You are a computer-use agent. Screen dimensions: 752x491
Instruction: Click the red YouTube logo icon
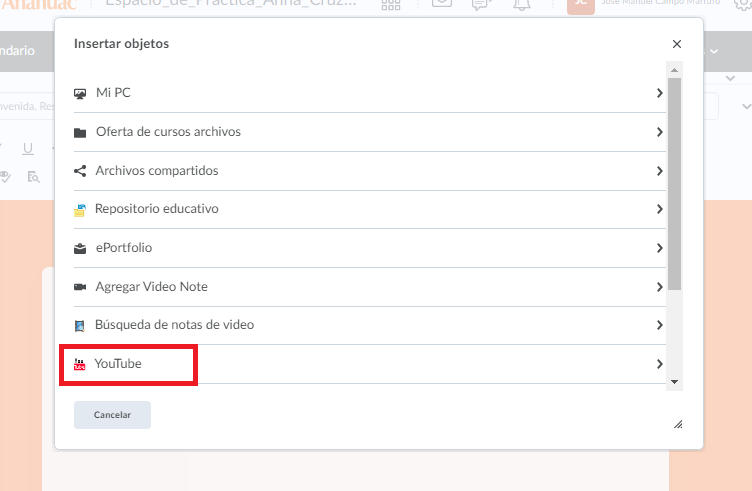[x=80, y=365]
